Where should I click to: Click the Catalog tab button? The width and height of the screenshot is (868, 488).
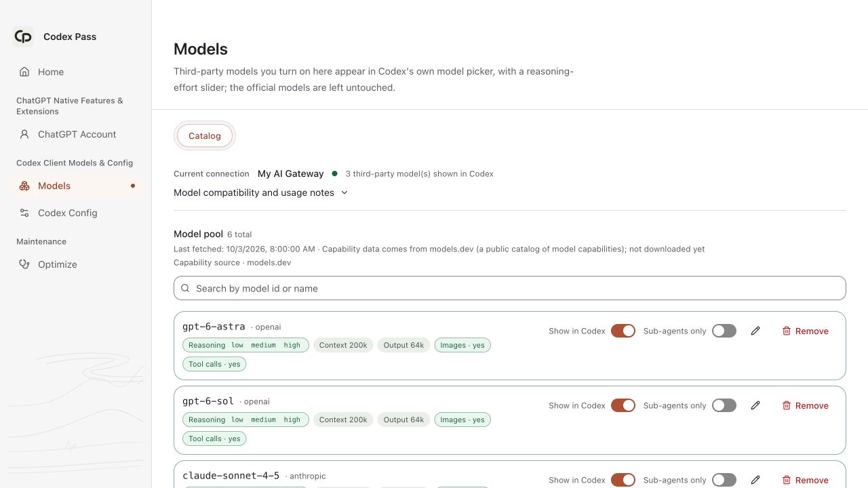click(205, 136)
